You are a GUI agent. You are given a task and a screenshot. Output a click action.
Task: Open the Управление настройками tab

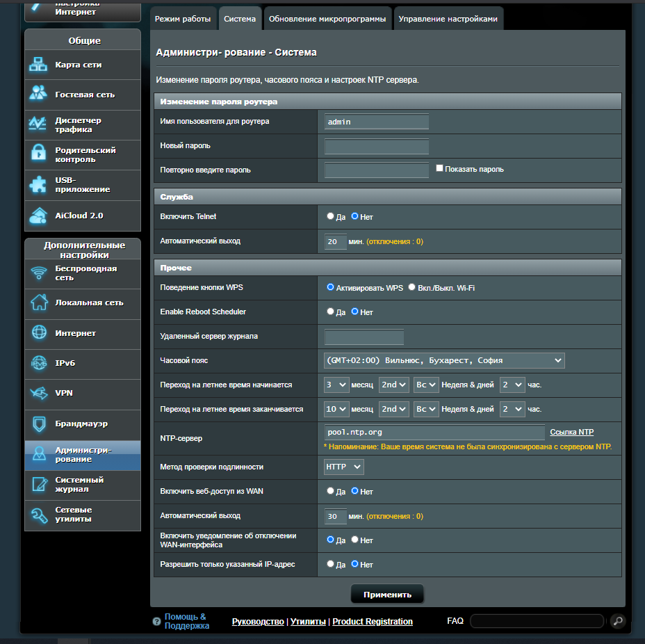coord(448,19)
